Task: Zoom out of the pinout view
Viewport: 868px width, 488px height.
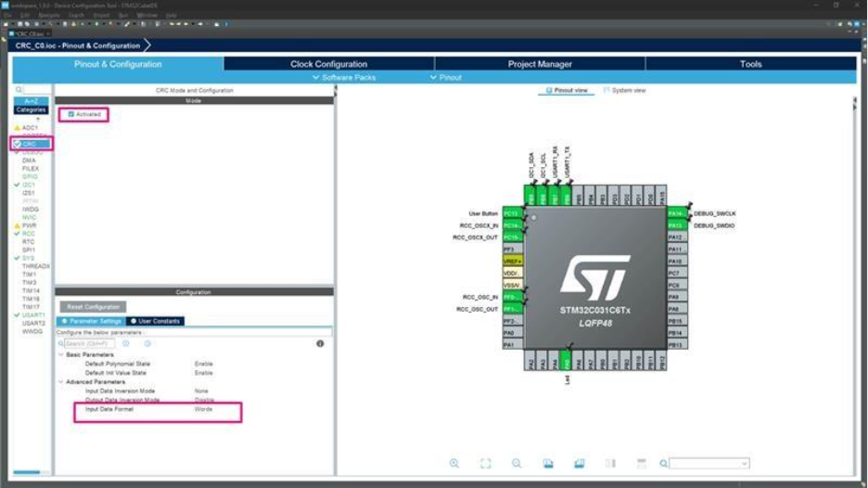Action: (517, 463)
